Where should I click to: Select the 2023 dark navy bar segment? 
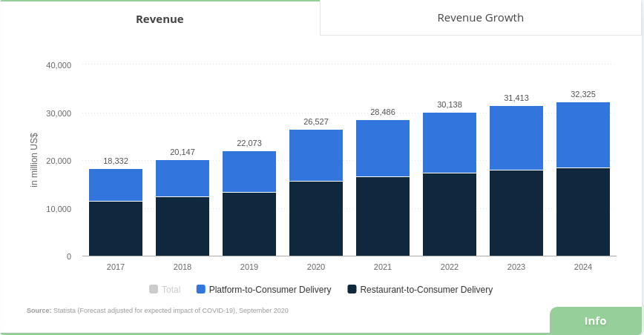[x=516, y=213]
